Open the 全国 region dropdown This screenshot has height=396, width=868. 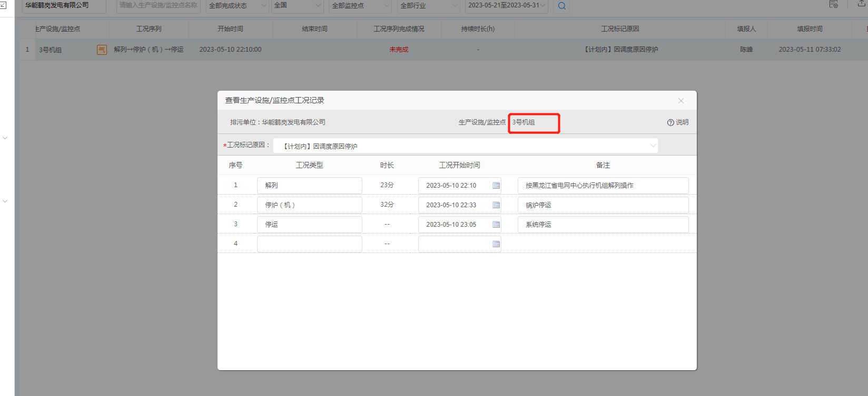point(298,6)
